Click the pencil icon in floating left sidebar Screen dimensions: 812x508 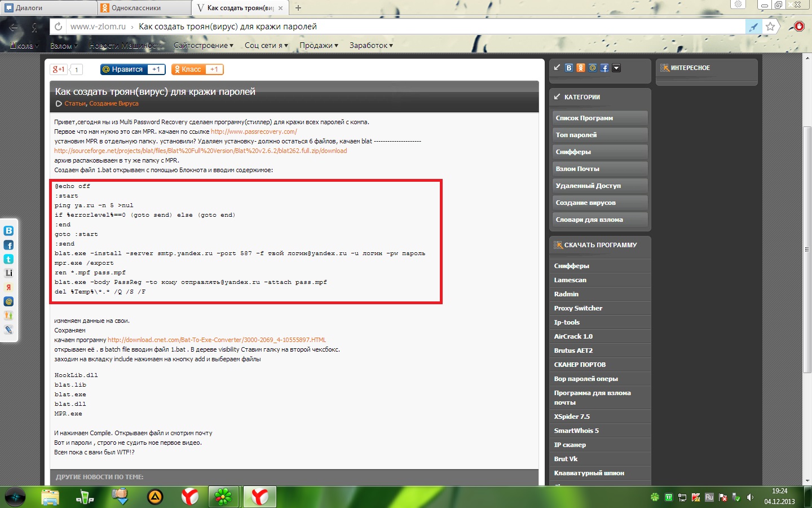point(8,330)
